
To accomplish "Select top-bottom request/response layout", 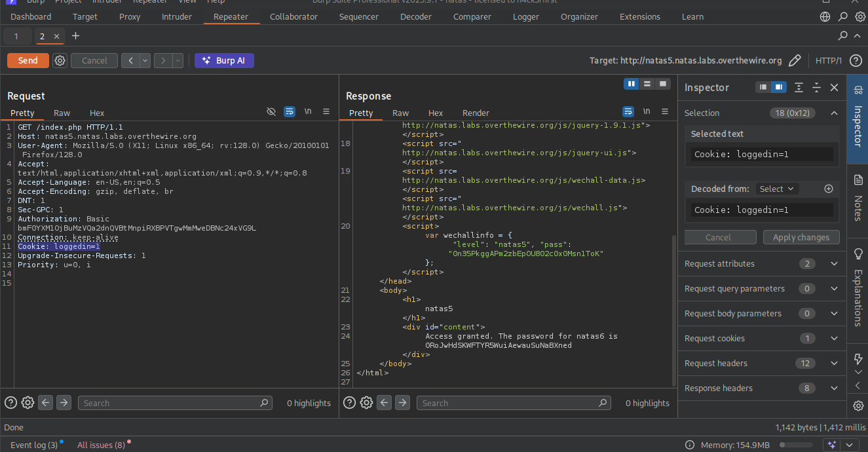I will click(x=647, y=84).
